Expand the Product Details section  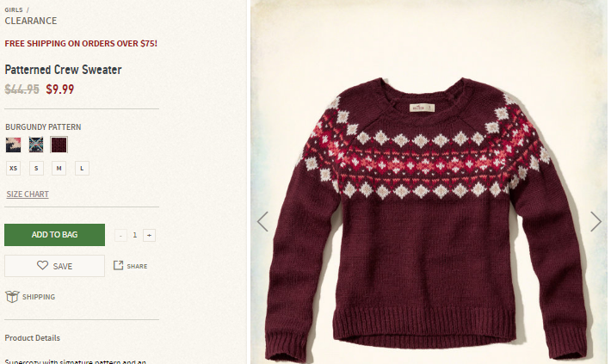33,338
